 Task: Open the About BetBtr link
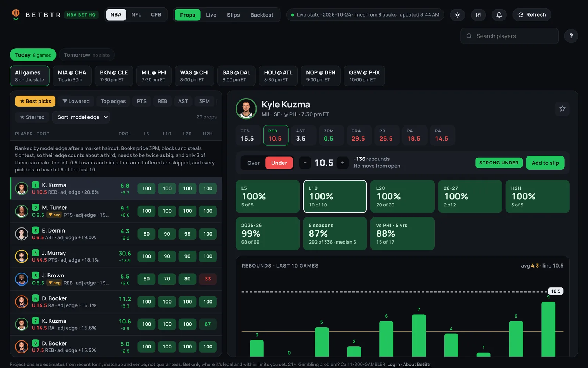[x=417, y=364]
